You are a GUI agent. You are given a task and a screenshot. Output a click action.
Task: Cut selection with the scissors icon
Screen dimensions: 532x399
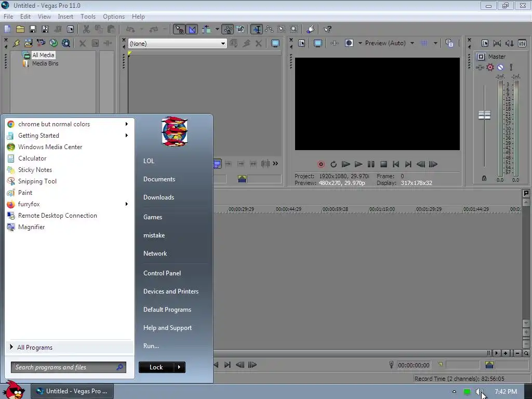(87, 29)
